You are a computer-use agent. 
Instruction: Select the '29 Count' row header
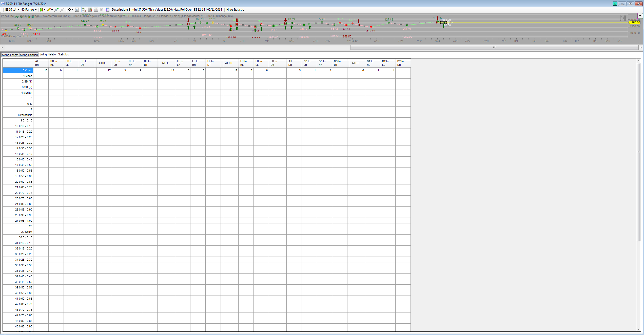[18, 232]
